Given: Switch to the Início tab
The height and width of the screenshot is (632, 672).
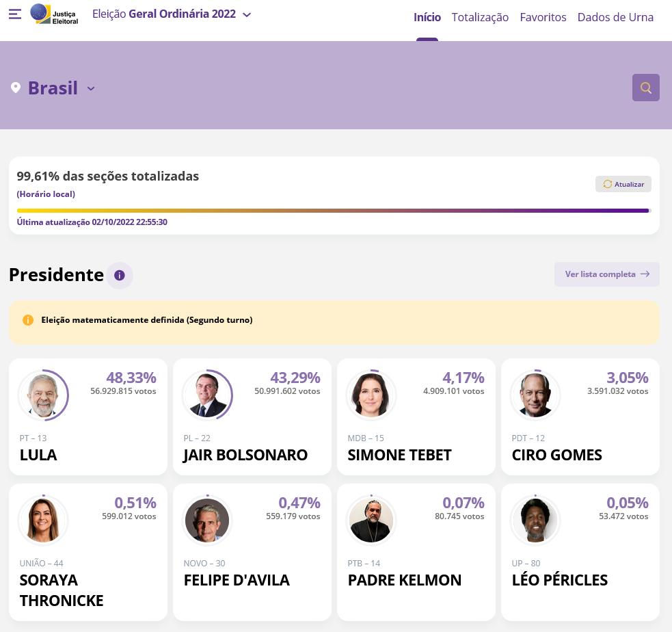Looking at the screenshot, I should [427, 17].
